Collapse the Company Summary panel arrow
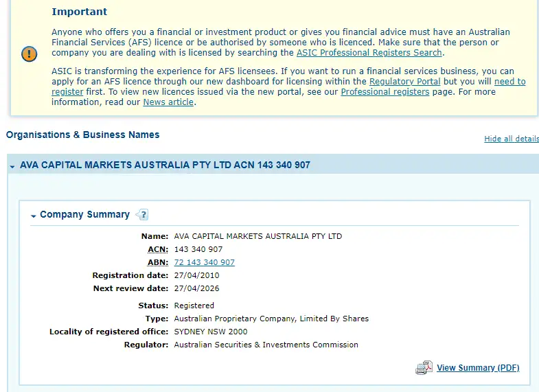The image size is (539, 392). pos(33,216)
